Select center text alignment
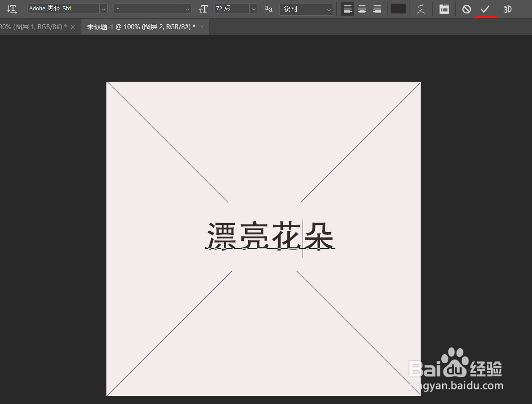Image resolution: width=532 pixels, height=404 pixels. click(362, 9)
